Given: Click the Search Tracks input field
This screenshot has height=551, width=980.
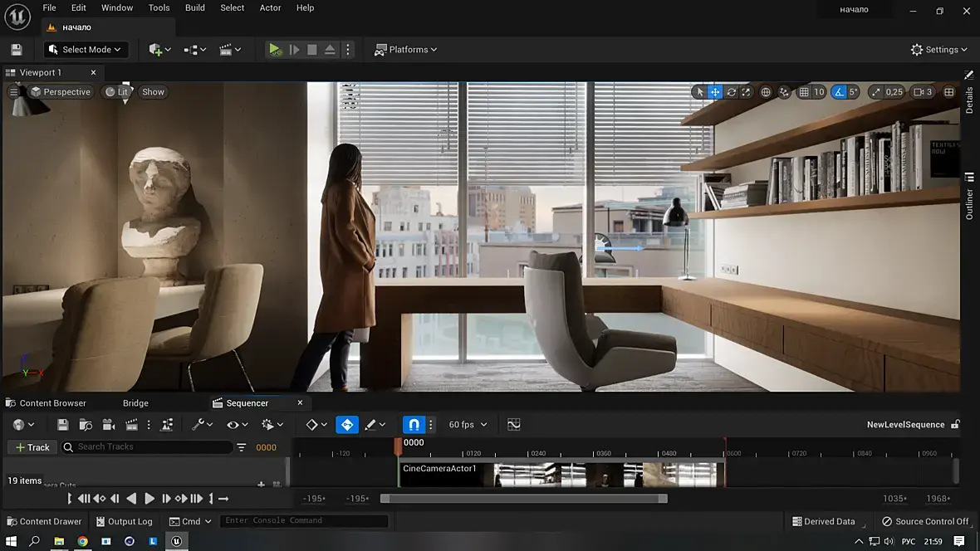Looking at the screenshot, I should tap(149, 447).
